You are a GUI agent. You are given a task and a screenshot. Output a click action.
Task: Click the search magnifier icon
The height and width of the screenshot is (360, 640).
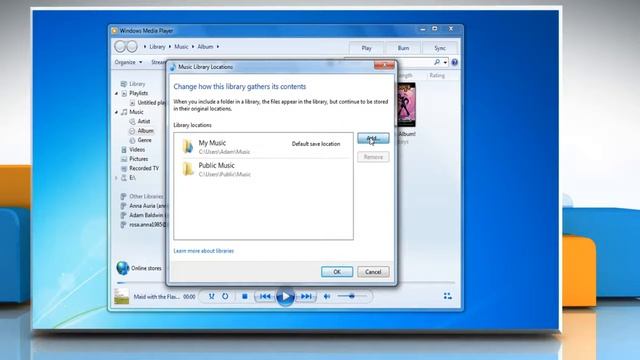pyautogui.click(x=437, y=62)
